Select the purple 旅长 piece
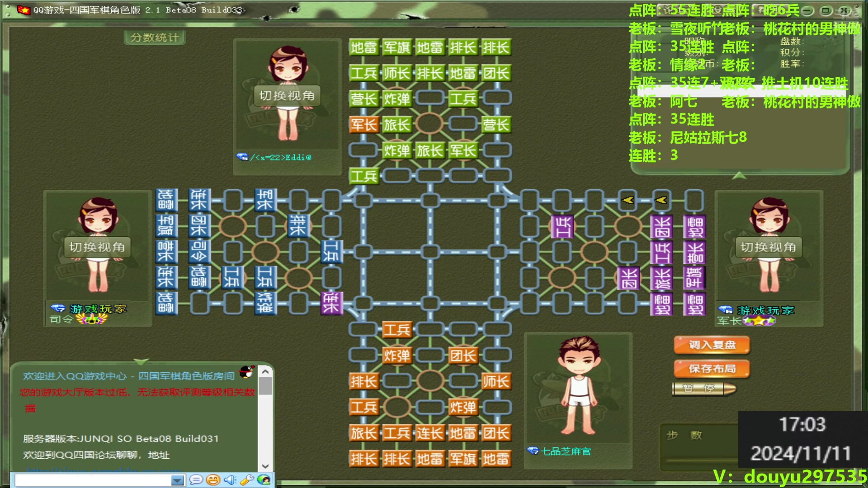The height and width of the screenshot is (488, 868). click(661, 278)
